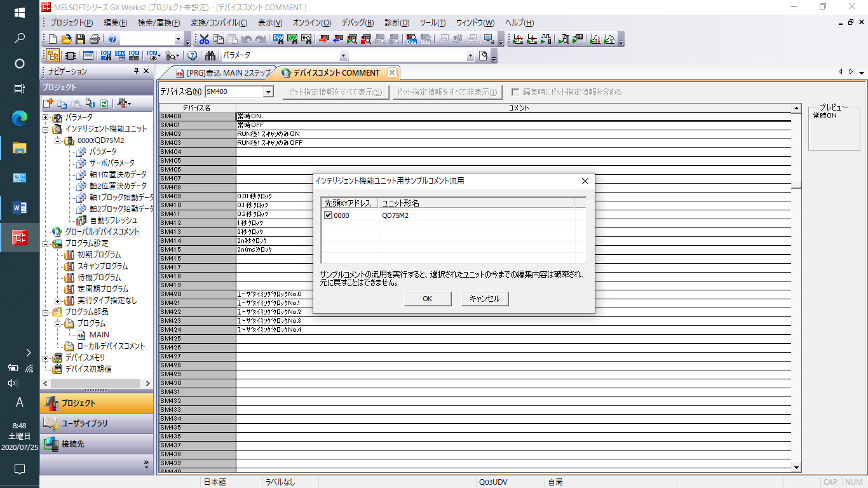Screen dimensions: 868x488
Task: Collapse the プログラム設定 node
Action: pyautogui.click(x=46, y=243)
